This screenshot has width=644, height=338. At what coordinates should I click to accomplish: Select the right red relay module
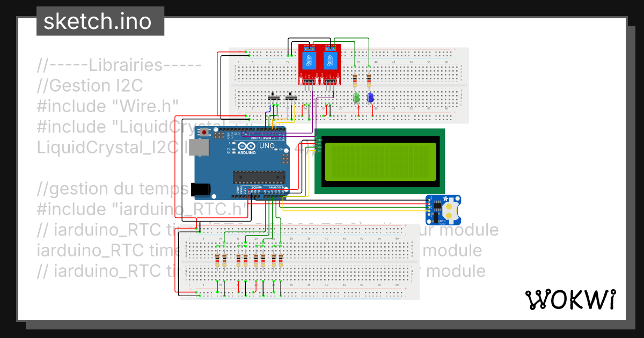click(x=330, y=64)
